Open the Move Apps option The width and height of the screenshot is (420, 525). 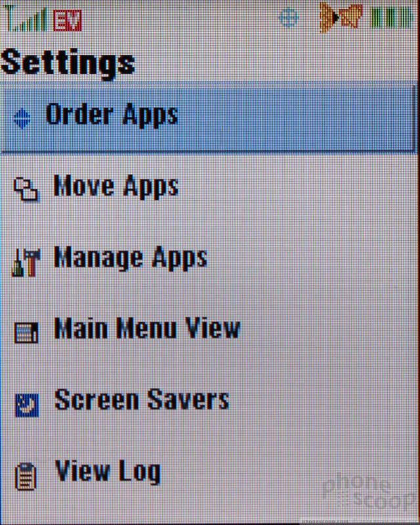pos(116,186)
